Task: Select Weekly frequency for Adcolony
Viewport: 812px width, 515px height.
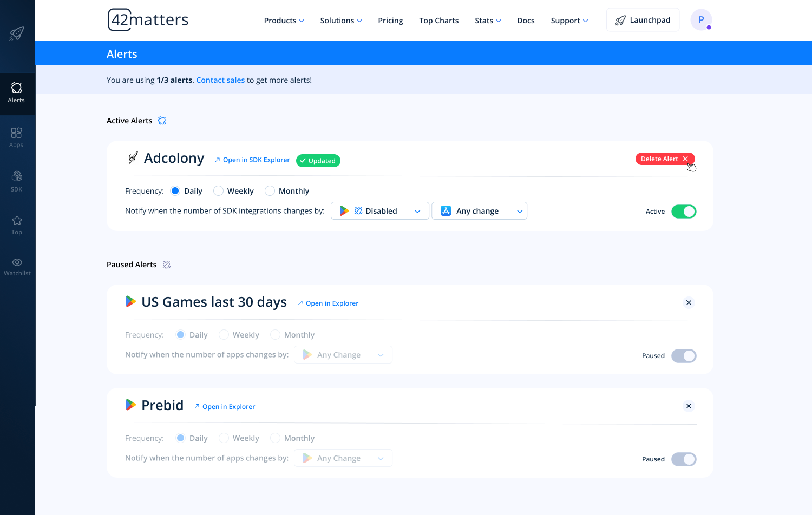Action: pyautogui.click(x=218, y=190)
